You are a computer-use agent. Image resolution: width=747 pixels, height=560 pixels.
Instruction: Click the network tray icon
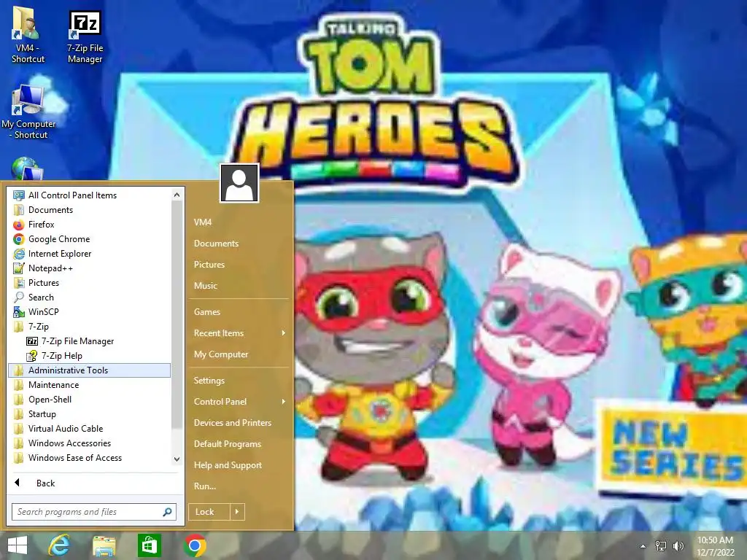click(x=661, y=545)
